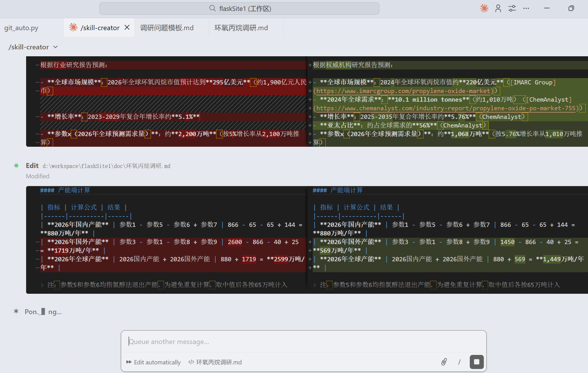The height and width of the screenshot is (373, 588).
Task: Switch to the git_auto.py tab
Action: [21, 28]
